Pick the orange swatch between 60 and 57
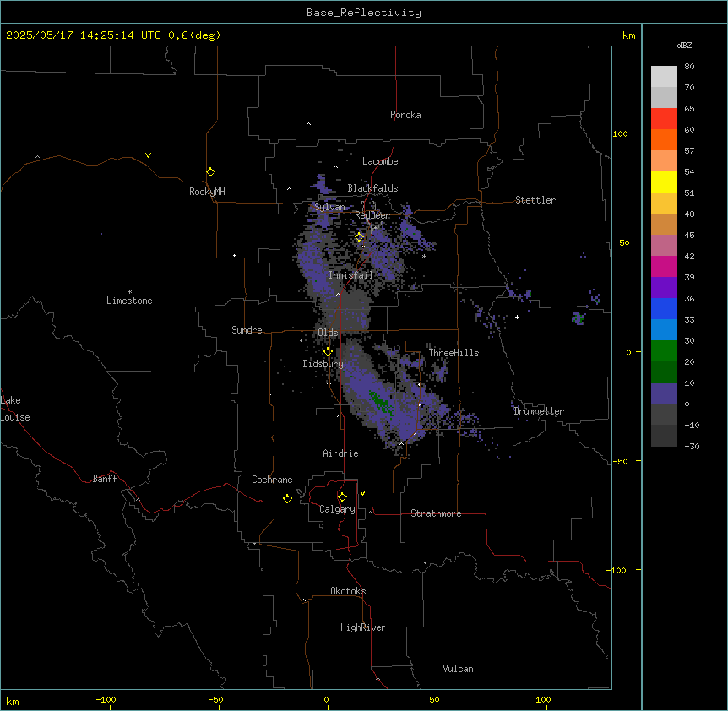 click(664, 139)
